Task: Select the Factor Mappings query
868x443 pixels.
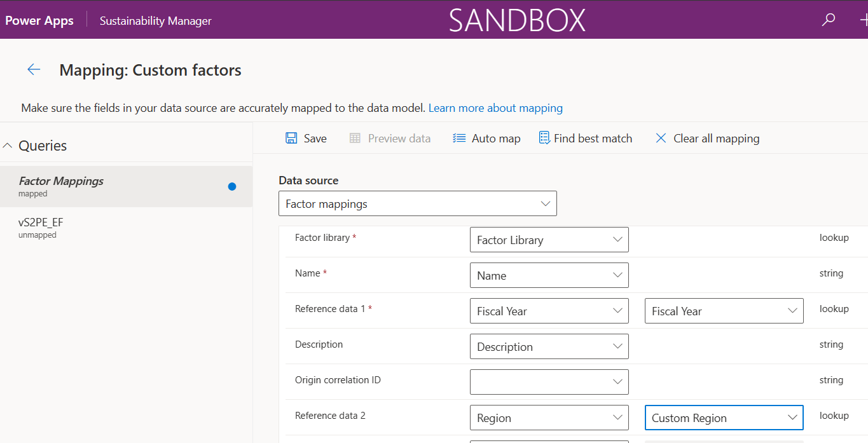Action: coord(126,186)
